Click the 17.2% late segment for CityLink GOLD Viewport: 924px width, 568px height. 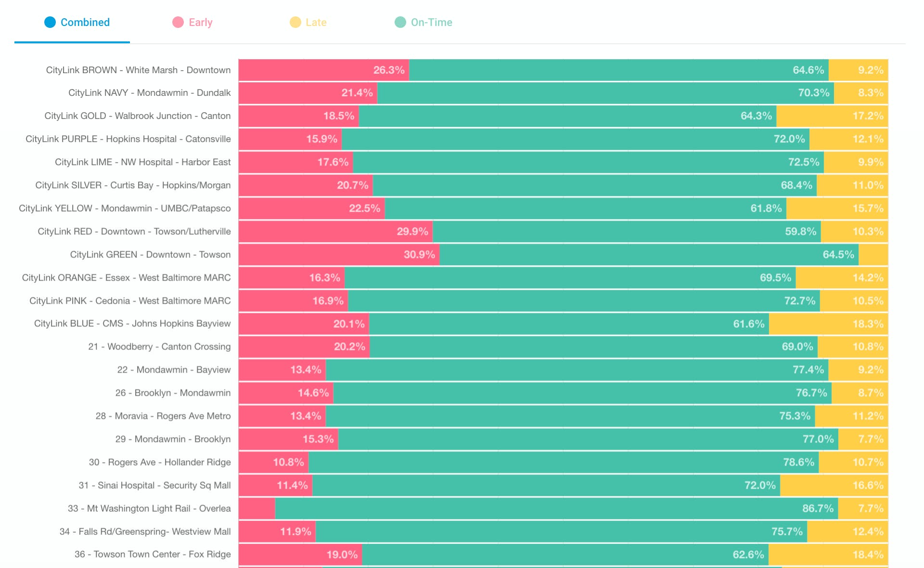pos(833,116)
